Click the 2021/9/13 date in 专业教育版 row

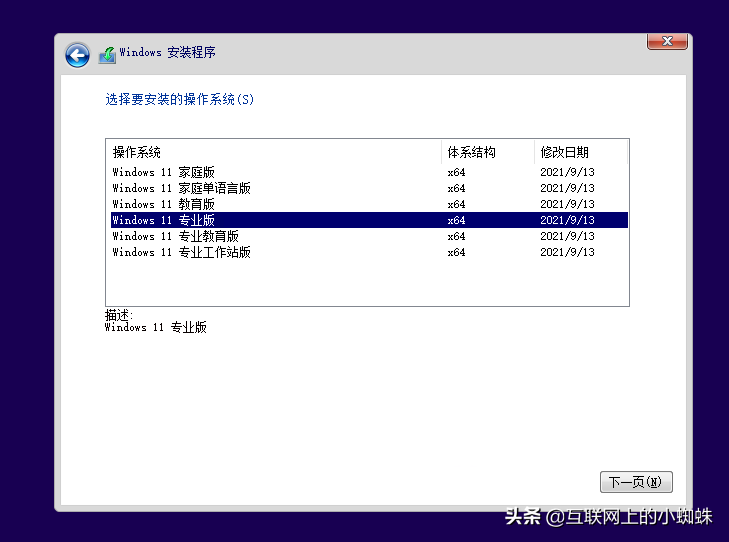click(567, 236)
